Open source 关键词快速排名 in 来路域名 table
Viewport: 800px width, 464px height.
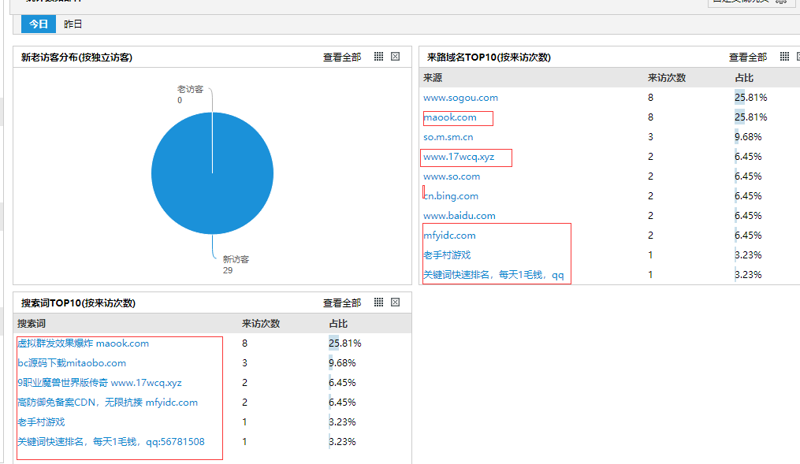coord(493,275)
